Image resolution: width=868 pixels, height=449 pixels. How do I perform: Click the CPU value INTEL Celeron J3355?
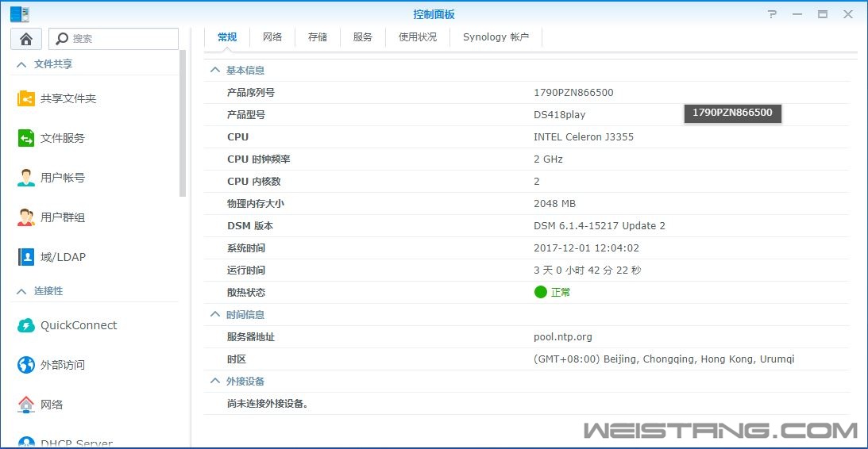(x=584, y=136)
